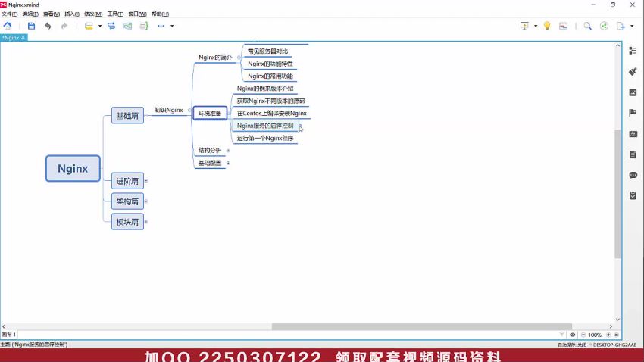
Task: Click the magnifier search icon in the toolbar
Action: (588, 26)
